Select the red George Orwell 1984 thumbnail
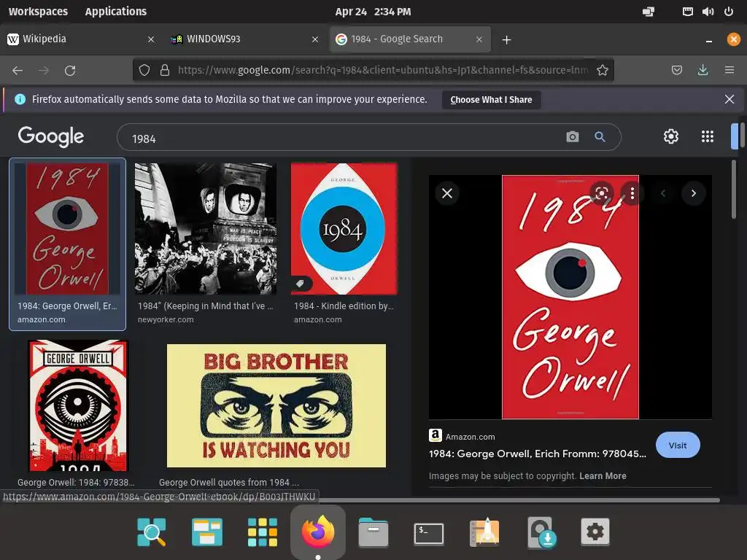Viewport: 747px width, 560px height. click(x=67, y=228)
